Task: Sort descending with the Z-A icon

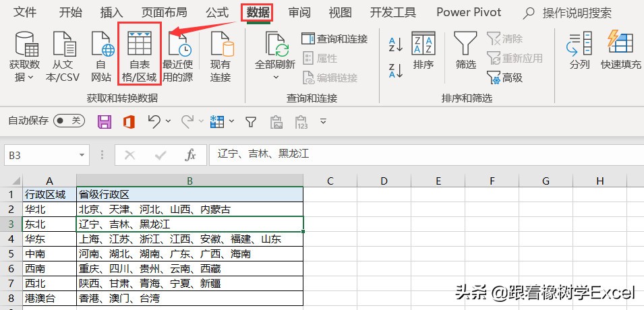Action: click(x=396, y=71)
